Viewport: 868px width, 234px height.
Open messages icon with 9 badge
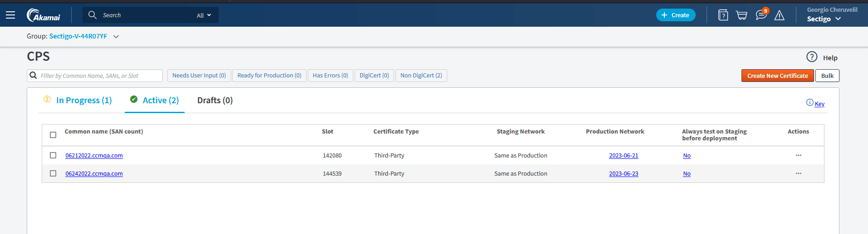click(x=761, y=14)
